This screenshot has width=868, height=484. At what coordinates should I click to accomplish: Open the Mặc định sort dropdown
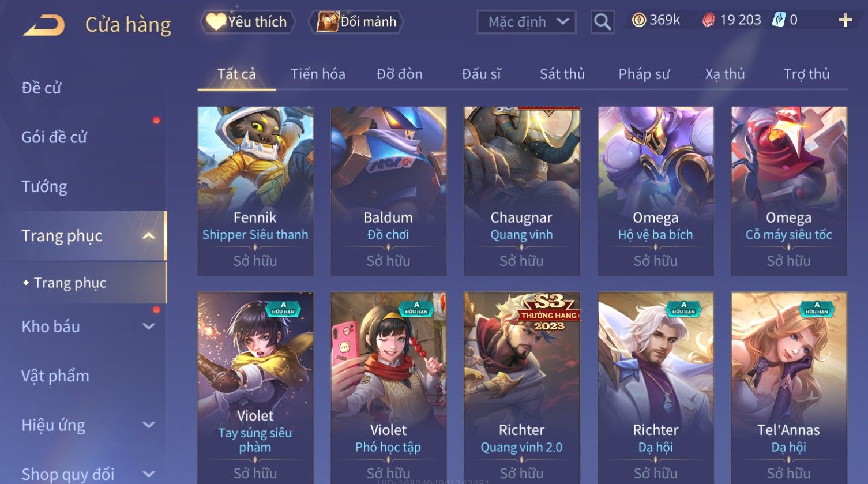527,22
